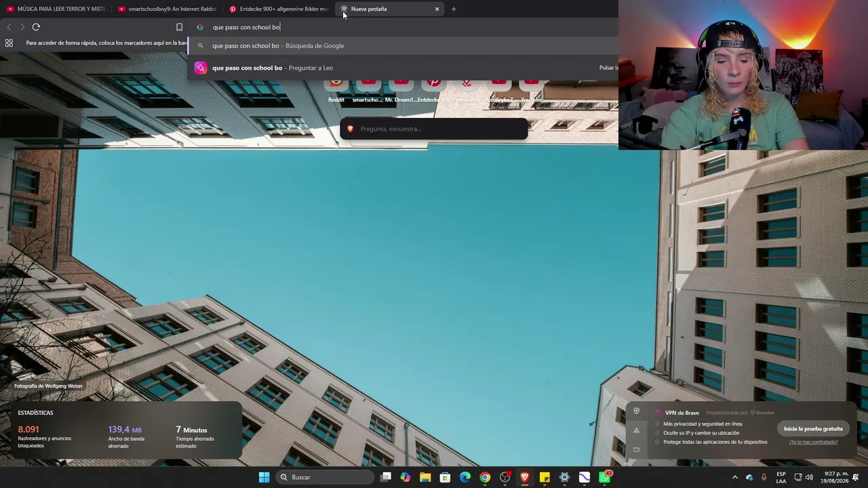Open the apps grid icon in bookmarks bar

point(9,43)
